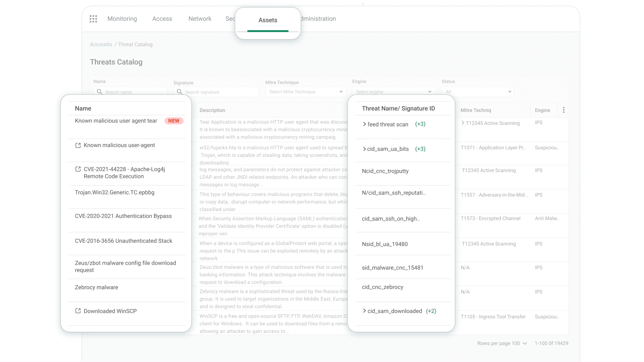Open external link icon for Downloaded WinSCP
Viewport: 644px width, 362px height.
pos(78,311)
